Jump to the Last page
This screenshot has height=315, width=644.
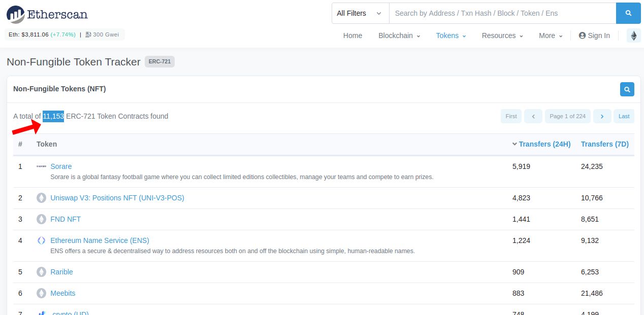tap(624, 116)
